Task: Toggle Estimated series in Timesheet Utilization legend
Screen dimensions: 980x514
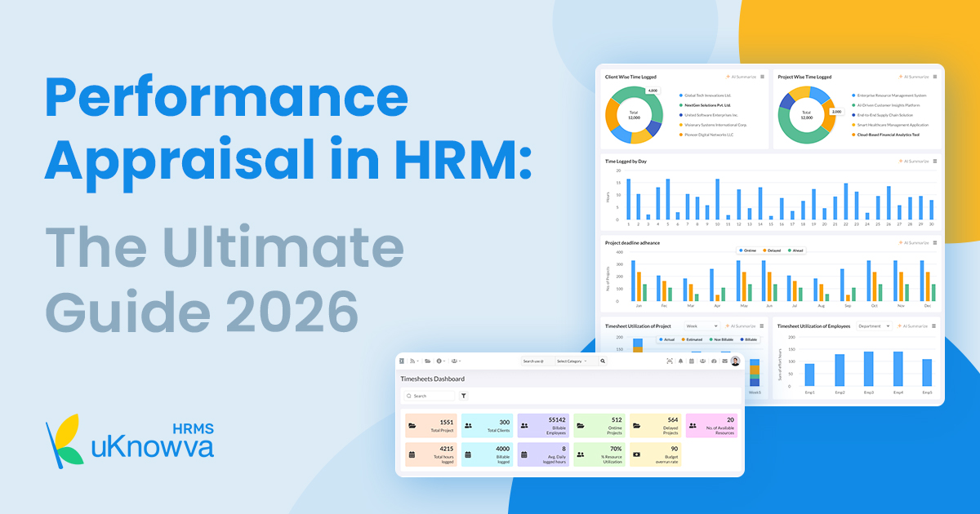Action: point(693,339)
